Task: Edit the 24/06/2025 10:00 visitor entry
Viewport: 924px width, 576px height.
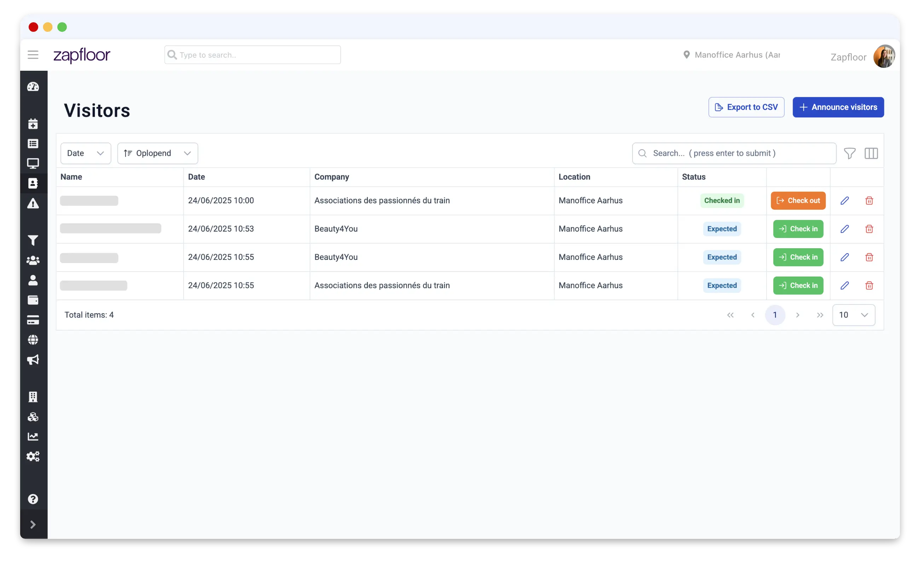Action: click(x=844, y=201)
